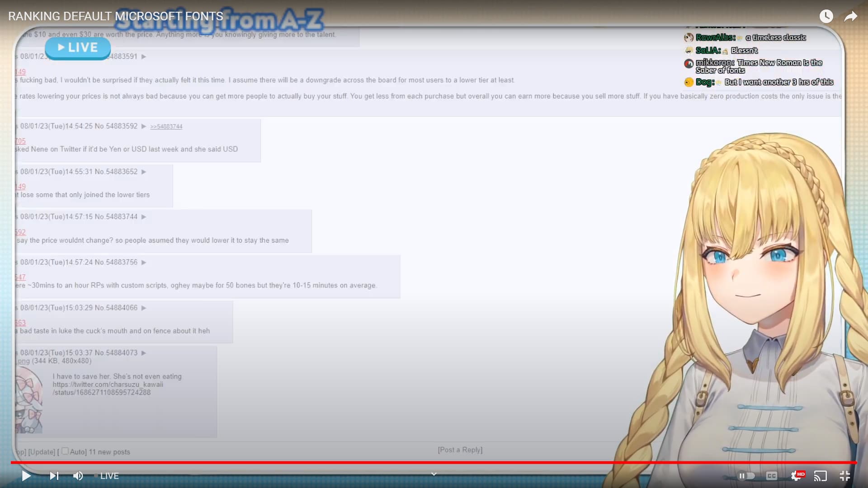The height and width of the screenshot is (488, 868).
Task: Open the image thumbnail in post No.54884073
Action: click(29, 400)
